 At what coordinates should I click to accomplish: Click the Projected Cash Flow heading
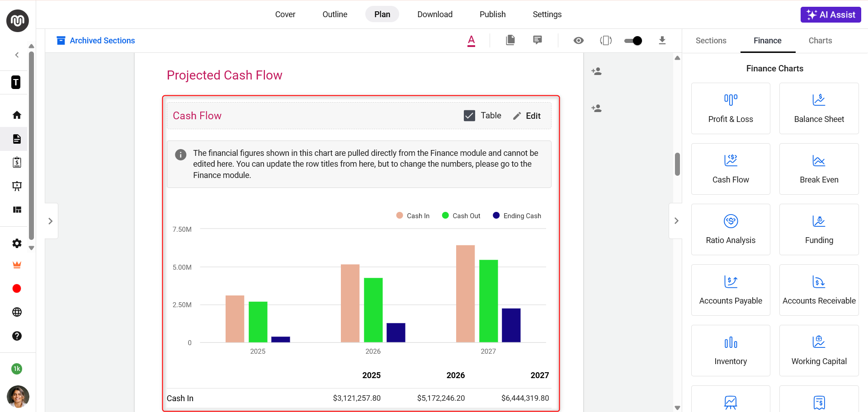click(224, 75)
